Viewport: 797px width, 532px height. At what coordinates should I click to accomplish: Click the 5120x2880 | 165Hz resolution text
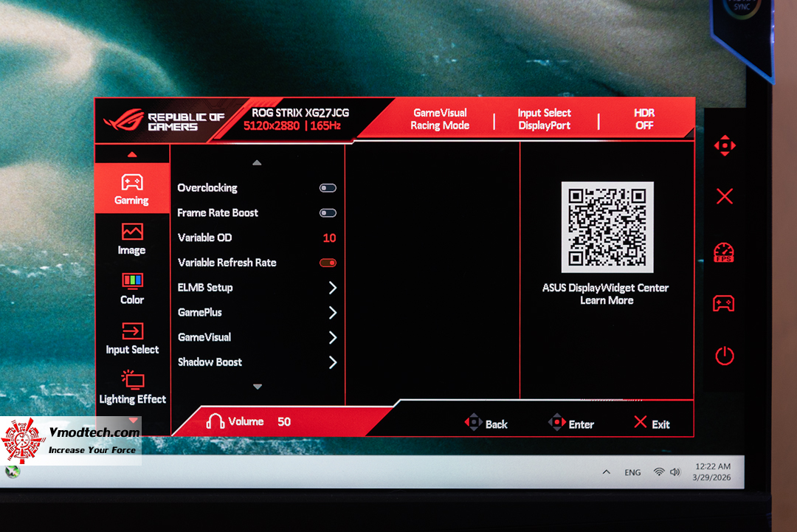point(291,126)
